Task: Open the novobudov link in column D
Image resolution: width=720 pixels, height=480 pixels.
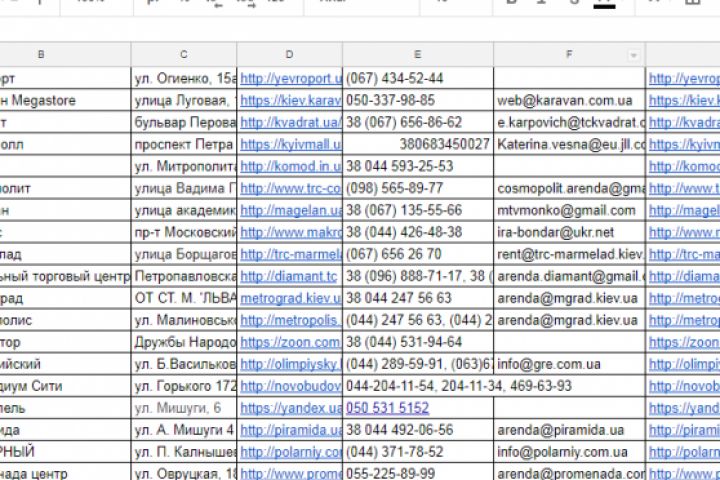Action: tap(291, 386)
